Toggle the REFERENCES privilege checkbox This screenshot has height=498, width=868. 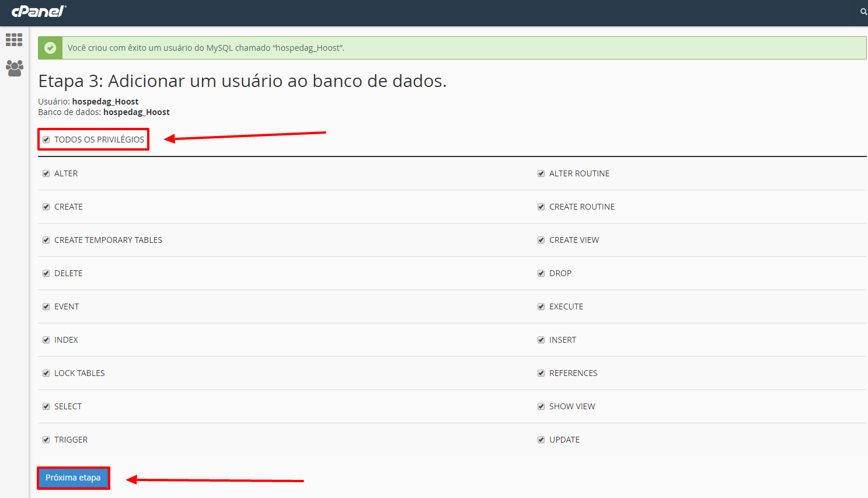coord(541,373)
